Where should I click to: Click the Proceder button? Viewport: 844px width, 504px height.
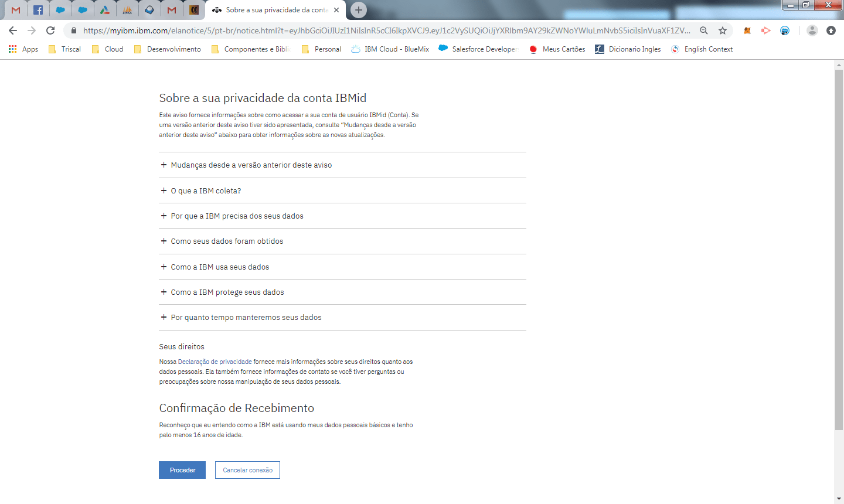click(182, 470)
